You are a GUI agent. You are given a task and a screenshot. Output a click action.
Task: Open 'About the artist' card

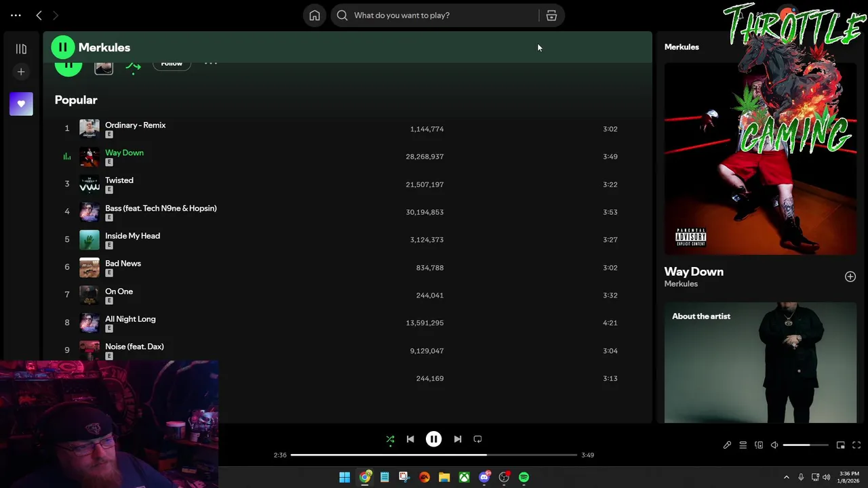tap(760, 363)
